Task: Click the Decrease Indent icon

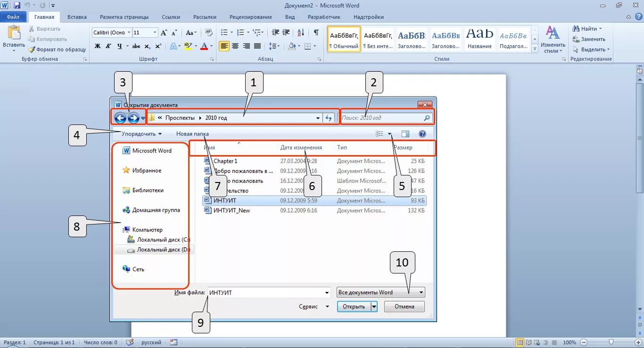Action: point(276,33)
